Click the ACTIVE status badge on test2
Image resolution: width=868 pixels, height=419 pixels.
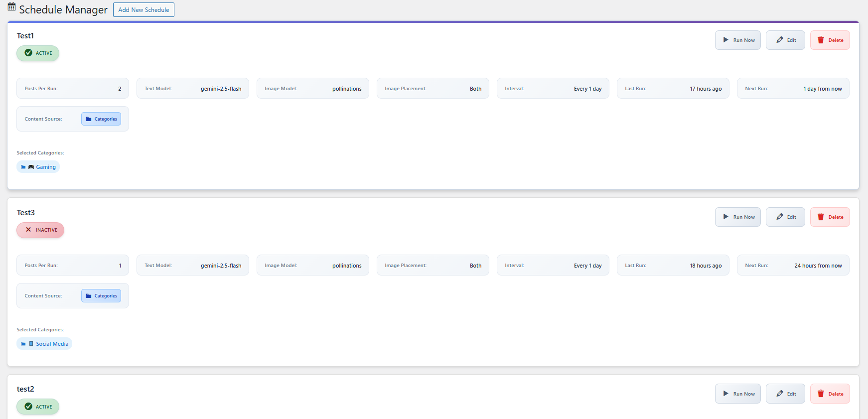click(x=38, y=407)
